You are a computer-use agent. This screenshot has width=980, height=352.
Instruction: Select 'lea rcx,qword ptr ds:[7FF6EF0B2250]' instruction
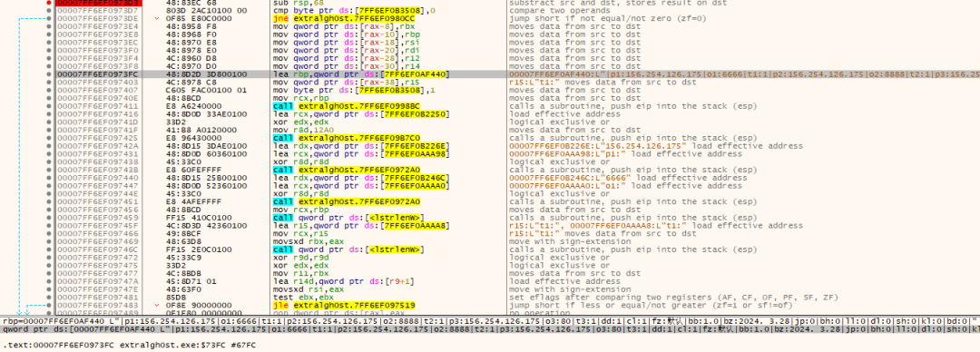point(361,113)
